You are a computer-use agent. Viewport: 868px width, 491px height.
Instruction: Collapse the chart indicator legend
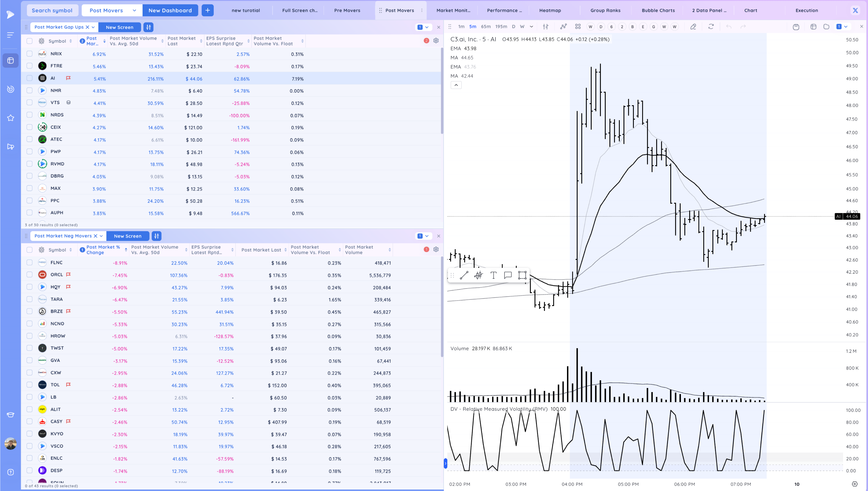click(x=456, y=85)
